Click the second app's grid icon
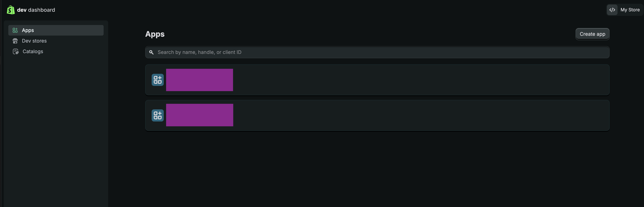Image resolution: width=644 pixels, height=207 pixels. tap(158, 115)
